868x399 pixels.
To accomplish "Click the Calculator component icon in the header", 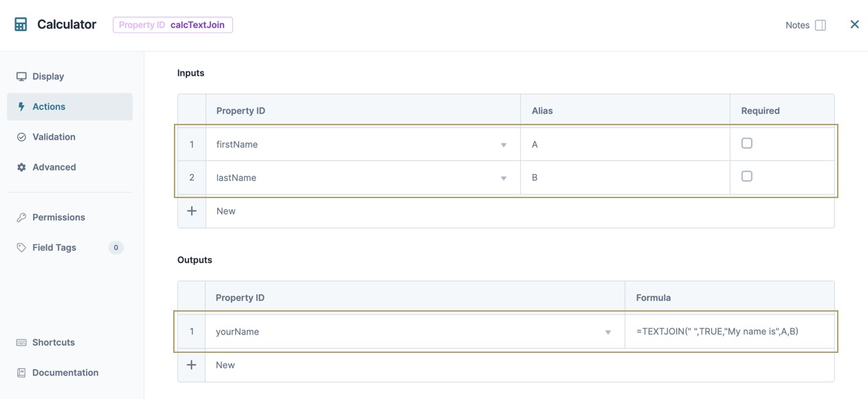I will pos(21,25).
